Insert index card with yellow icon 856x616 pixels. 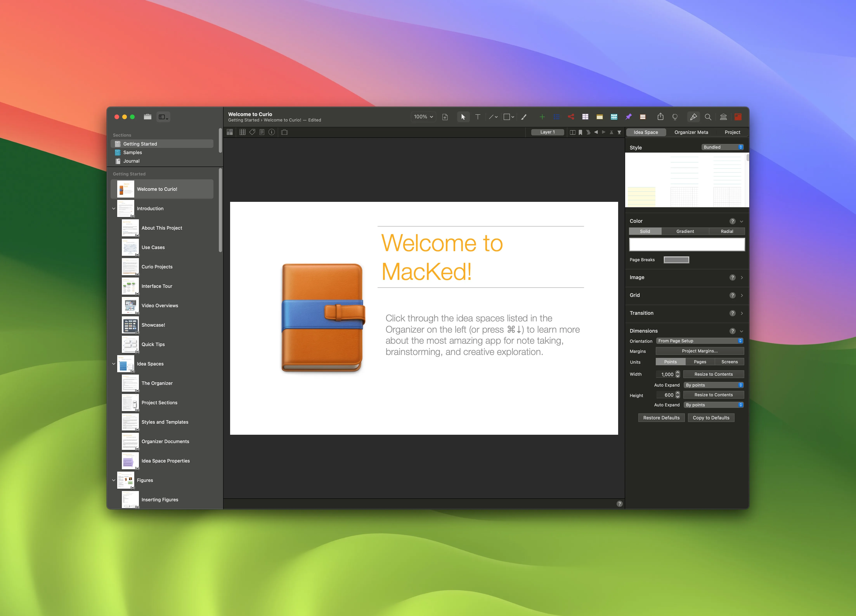coord(599,117)
